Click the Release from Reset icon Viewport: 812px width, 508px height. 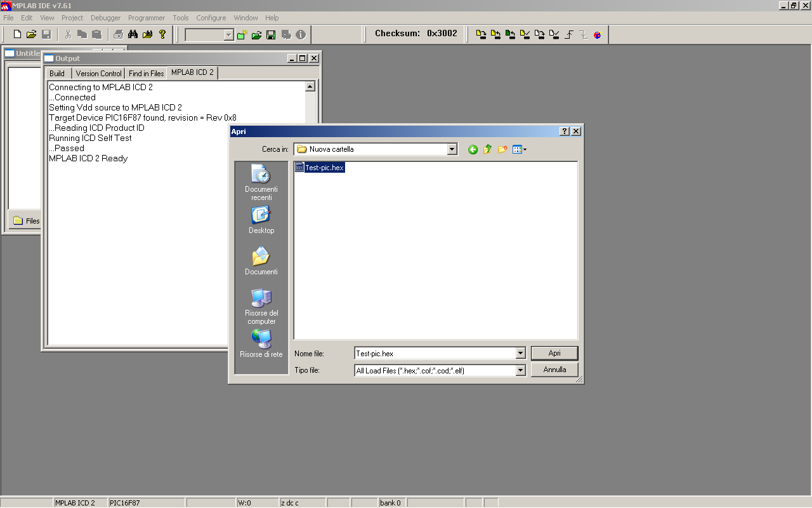pyautogui.click(x=569, y=35)
